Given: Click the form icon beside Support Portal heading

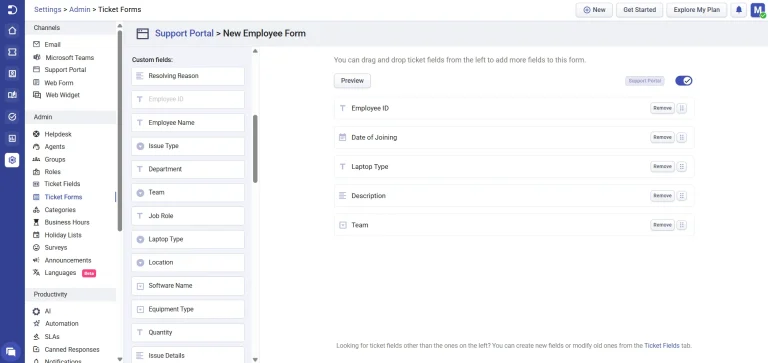Looking at the screenshot, I should [143, 33].
